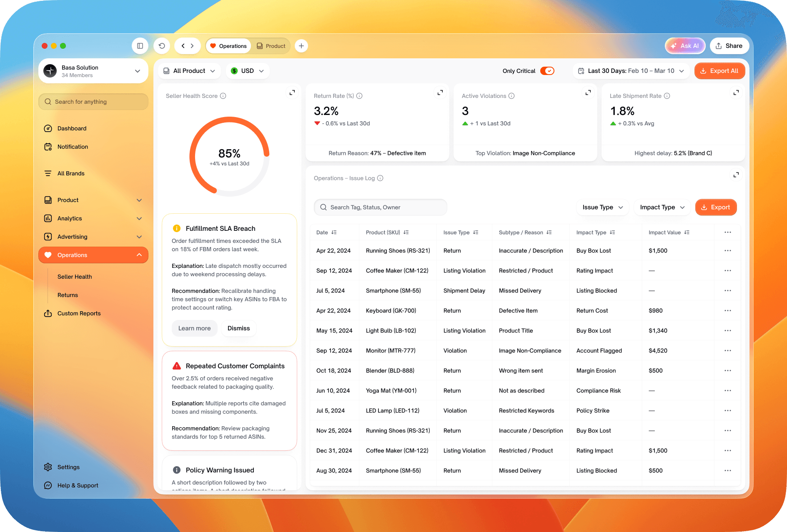The height and width of the screenshot is (532, 787).
Task: Click the Share button
Action: (729, 46)
